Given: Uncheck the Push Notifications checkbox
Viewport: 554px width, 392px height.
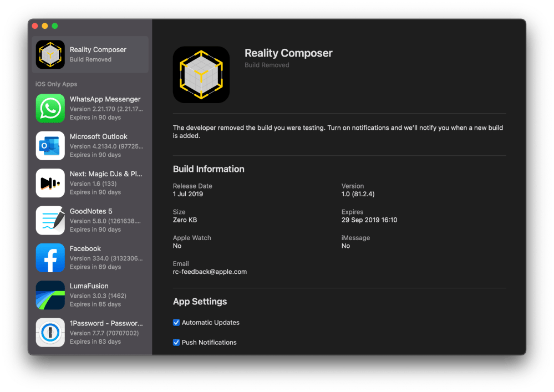Looking at the screenshot, I should [176, 343].
